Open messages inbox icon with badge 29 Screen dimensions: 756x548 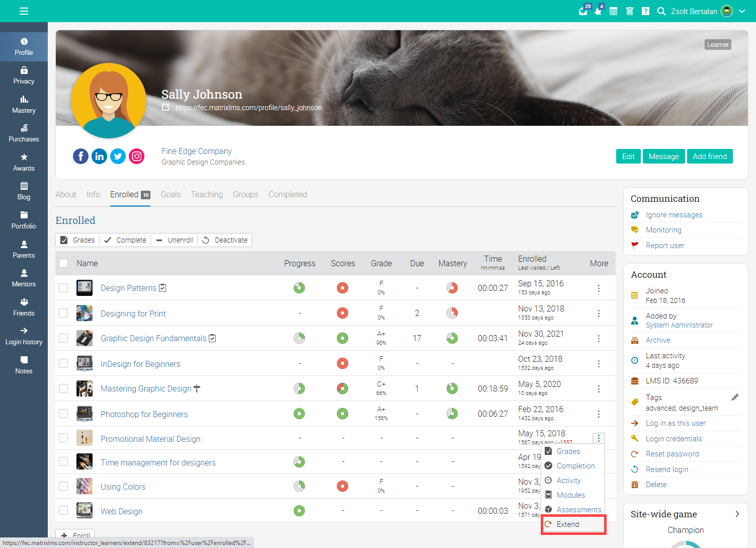pyautogui.click(x=583, y=11)
